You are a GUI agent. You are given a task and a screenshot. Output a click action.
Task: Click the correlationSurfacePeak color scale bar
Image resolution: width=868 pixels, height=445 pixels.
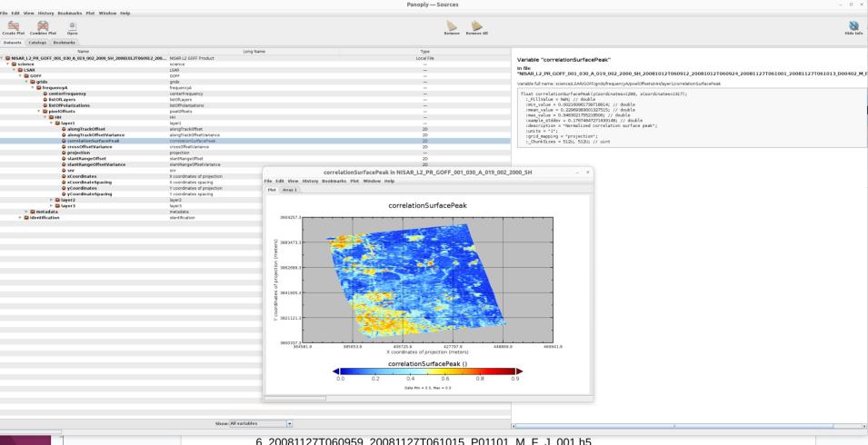427,371
